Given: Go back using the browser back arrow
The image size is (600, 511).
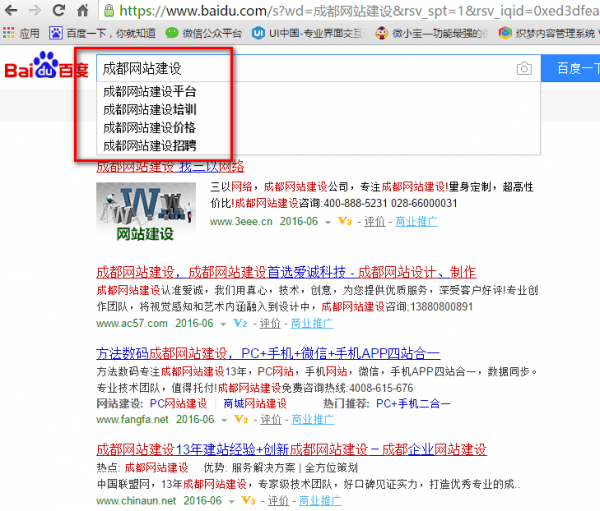Looking at the screenshot, I should [x=11, y=10].
